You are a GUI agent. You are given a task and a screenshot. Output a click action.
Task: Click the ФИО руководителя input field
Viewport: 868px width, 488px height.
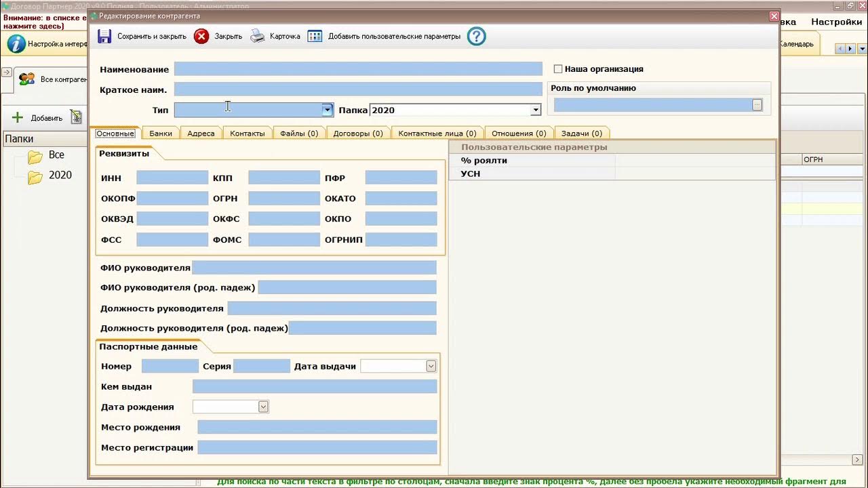pyautogui.click(x=314, y=268)
